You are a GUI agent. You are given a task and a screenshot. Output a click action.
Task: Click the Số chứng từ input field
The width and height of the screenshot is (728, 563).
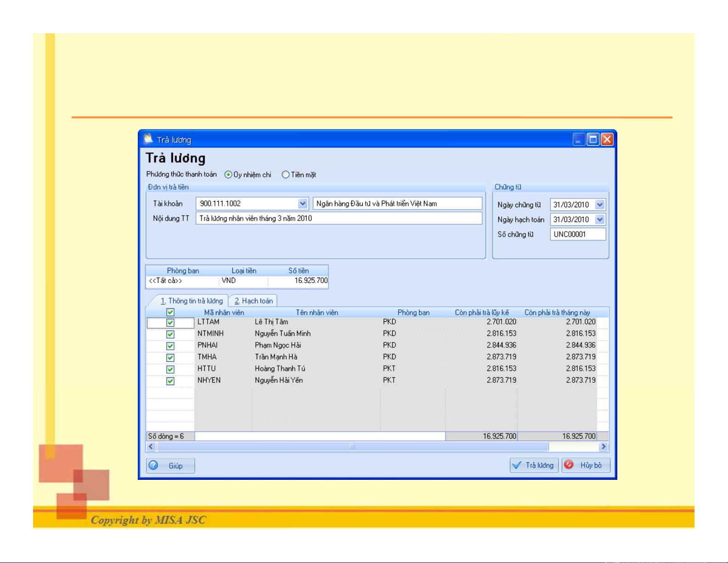point(577,234)
